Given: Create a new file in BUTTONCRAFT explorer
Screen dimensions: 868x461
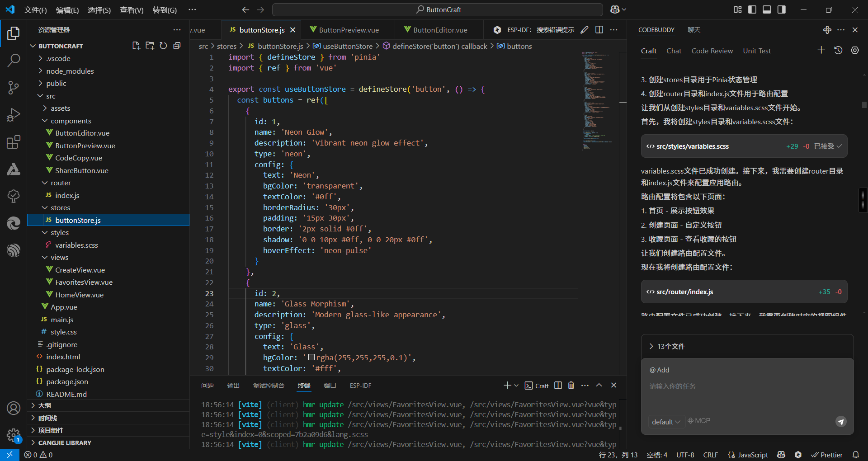Looking at the screenshot, I should pyautogui.click(x=136, y=46).
